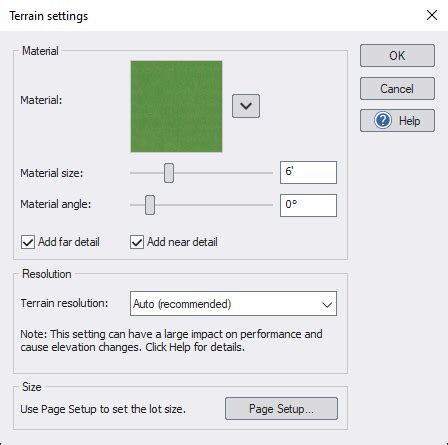The image size is (448, 445).
Task: Click the OK button
Action: 397,56
